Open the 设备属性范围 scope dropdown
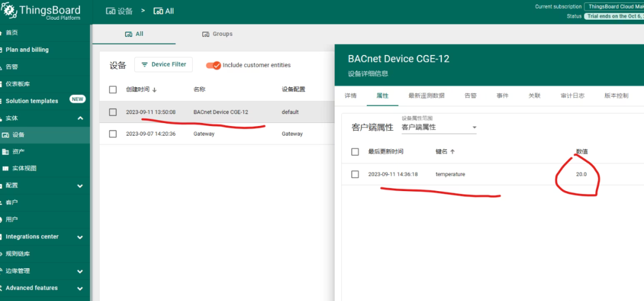This screenshot has width=644, height=301. point(439,127)
